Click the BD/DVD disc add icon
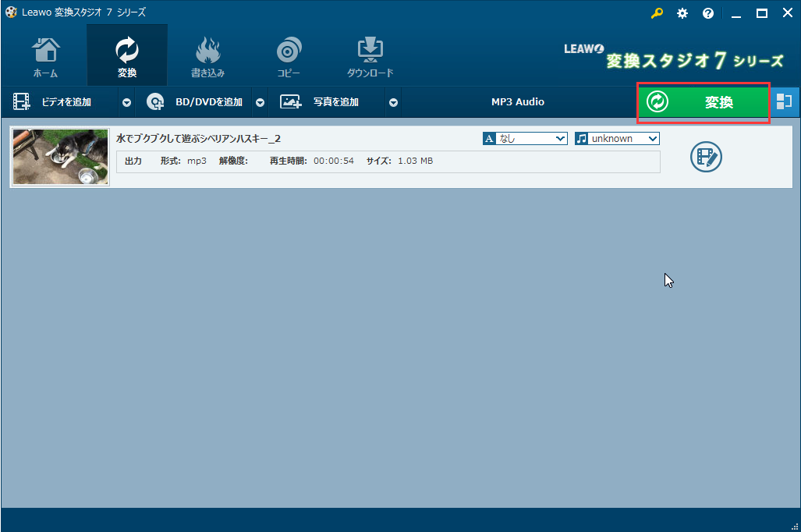Viewport: 801px width, 532px height. (x=155, y=102)
